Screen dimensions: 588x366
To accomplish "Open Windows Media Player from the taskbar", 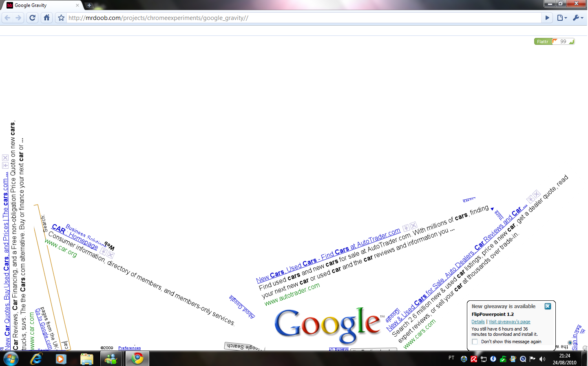I will pyautogui.click(x=61, y=359).
